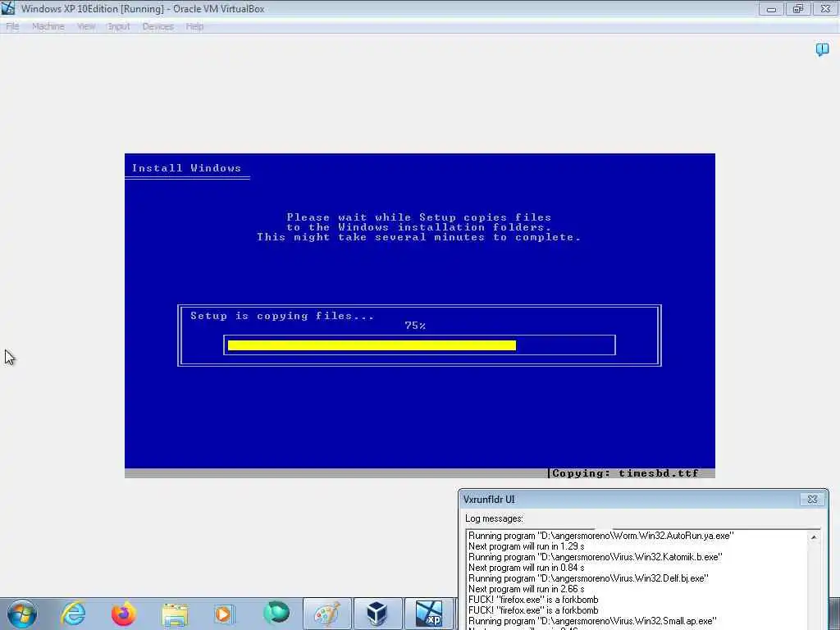Click the VirtualBox title bar app icon
Screen dimensions: 840x630
(x=8, y=8)
